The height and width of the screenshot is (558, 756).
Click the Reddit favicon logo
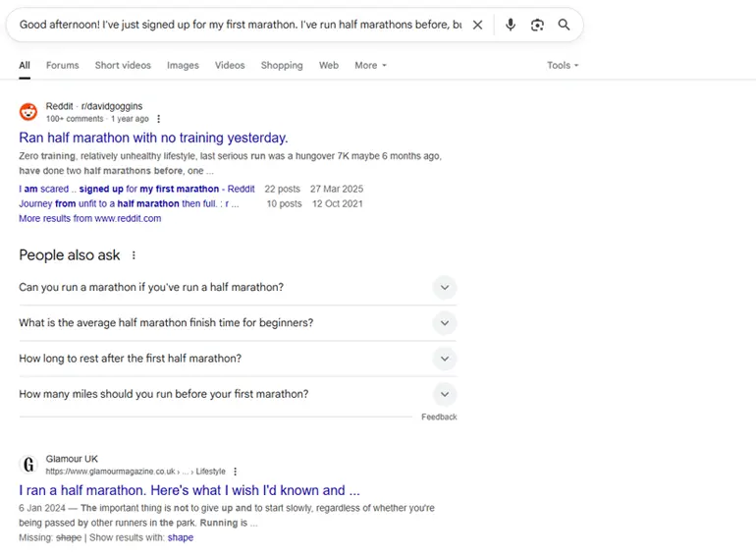tap(28, 112)
